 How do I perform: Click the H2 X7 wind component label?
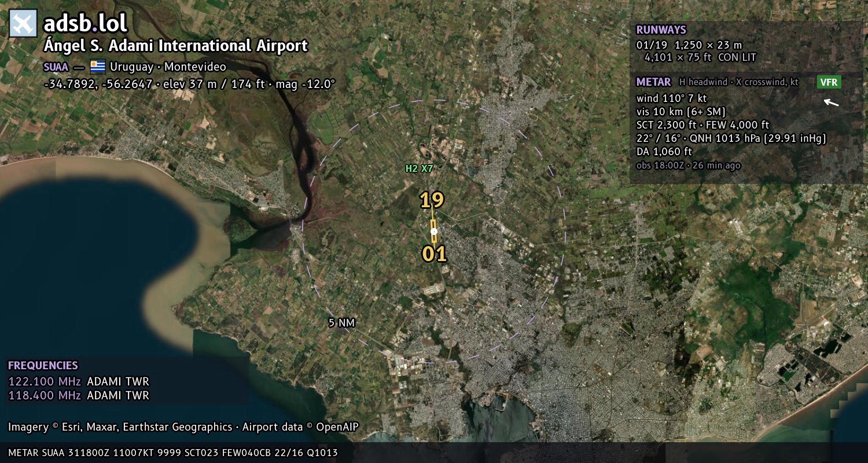pyautogui.click(x=419, y=168)
